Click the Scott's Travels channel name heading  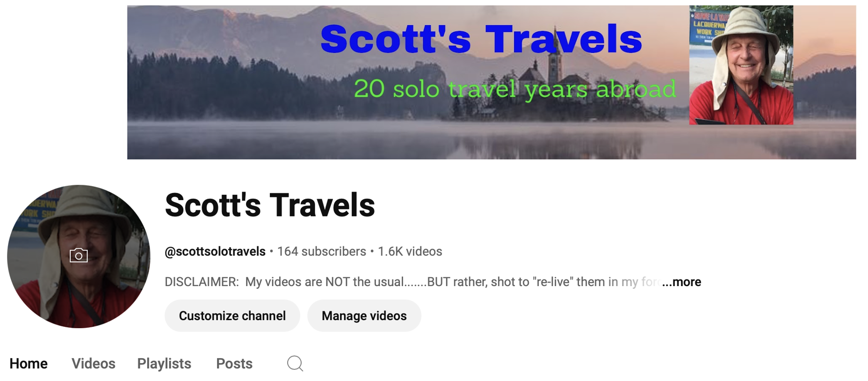tap(270, 205)
